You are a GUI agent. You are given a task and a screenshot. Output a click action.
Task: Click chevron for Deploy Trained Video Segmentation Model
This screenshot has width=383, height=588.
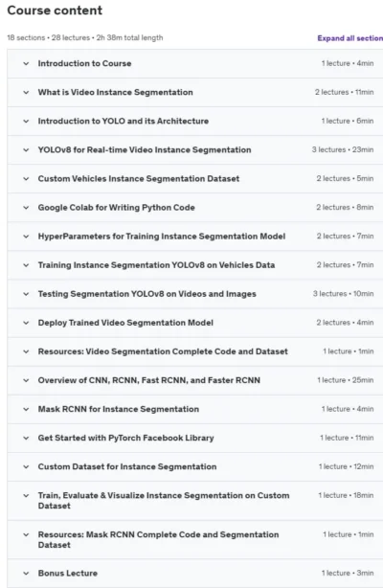(x=26, y=323)
